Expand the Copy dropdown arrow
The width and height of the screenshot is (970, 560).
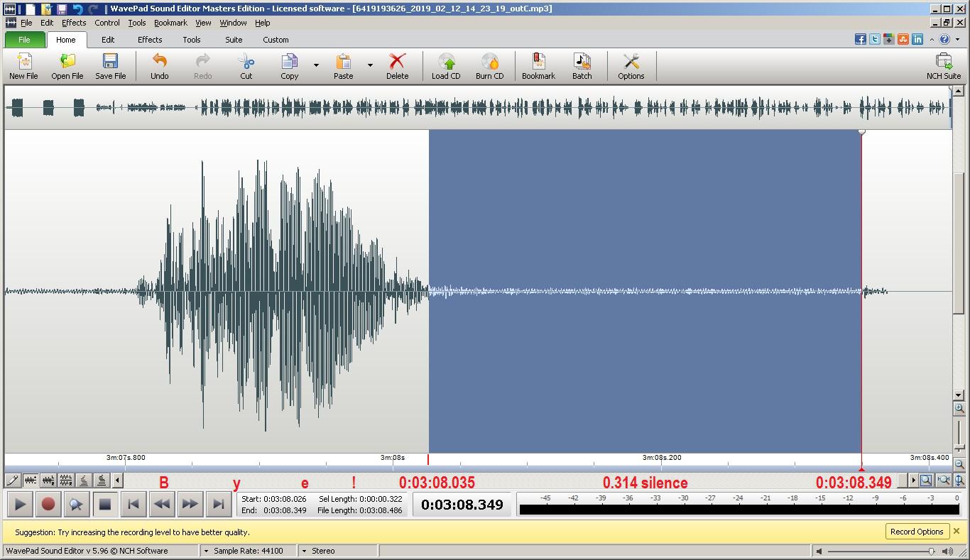coord(316,65)
